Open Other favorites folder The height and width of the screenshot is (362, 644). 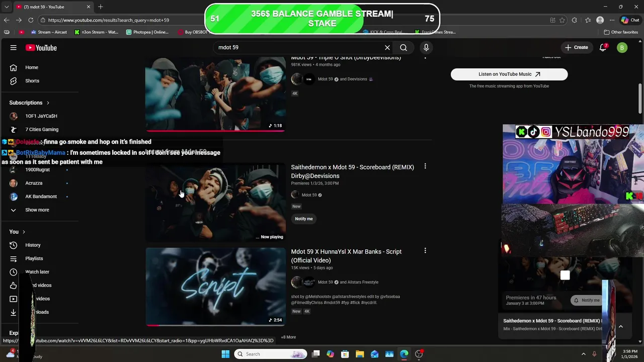click(621, 32)
